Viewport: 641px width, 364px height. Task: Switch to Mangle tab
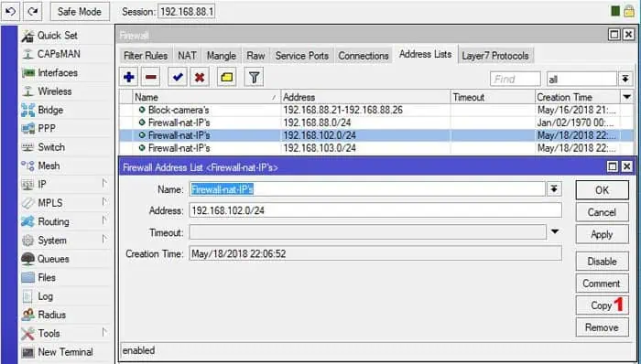[222, 56]
